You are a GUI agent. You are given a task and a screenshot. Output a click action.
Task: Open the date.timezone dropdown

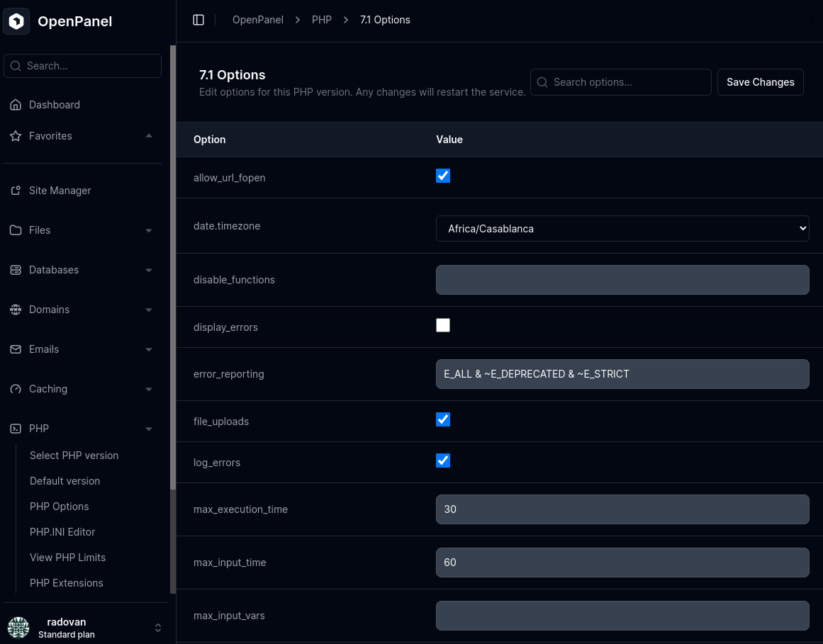click(x=622, y=228)
